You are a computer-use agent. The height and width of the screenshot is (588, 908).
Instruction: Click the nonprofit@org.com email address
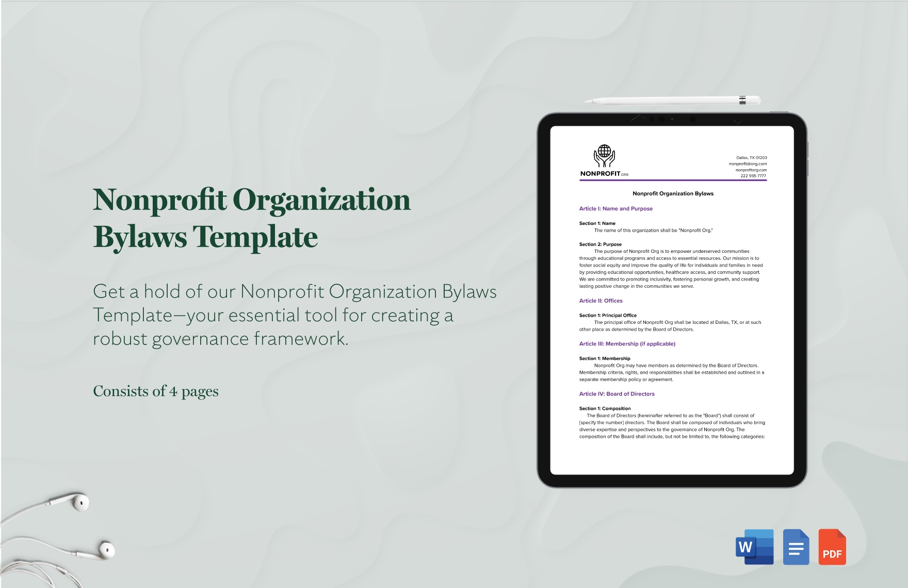748,164
